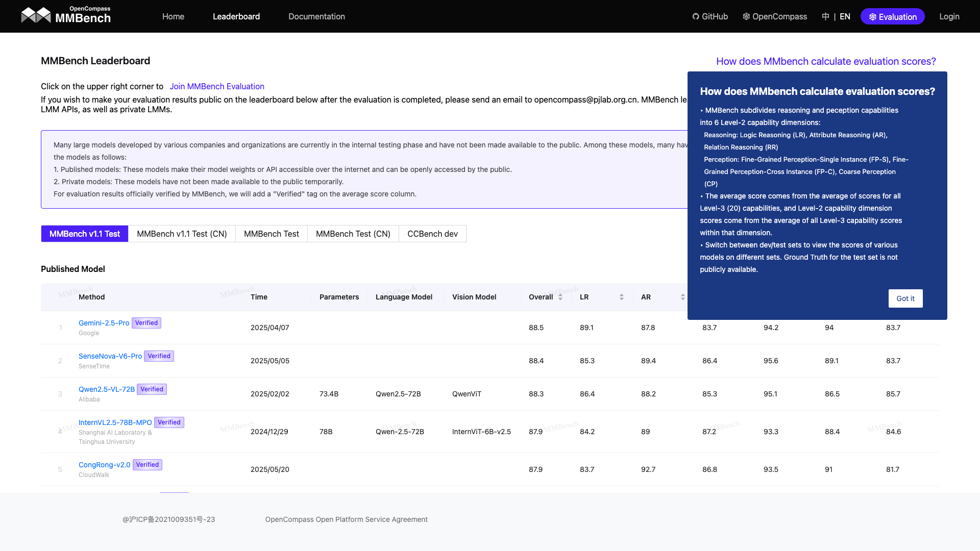The width and height of the screenshot is (980, 551).
Task: Select the MMBench v1.1 Test tab
Action: (85, 234)
